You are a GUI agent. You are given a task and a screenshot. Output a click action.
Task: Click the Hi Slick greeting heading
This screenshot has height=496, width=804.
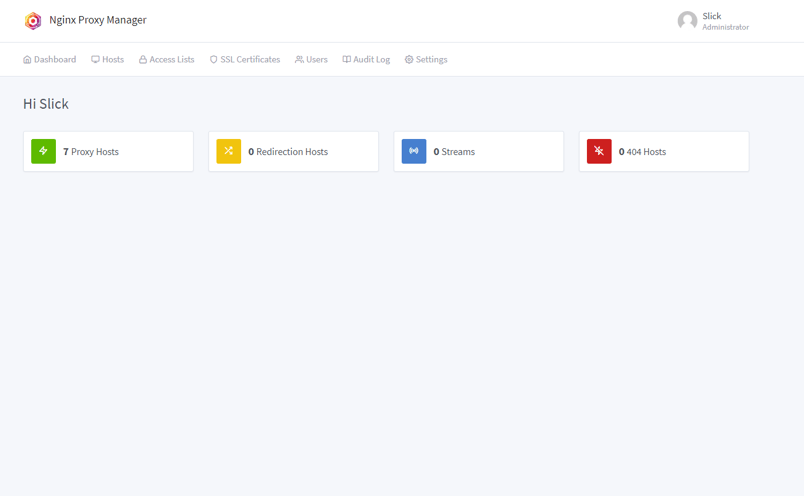[46, 104]
